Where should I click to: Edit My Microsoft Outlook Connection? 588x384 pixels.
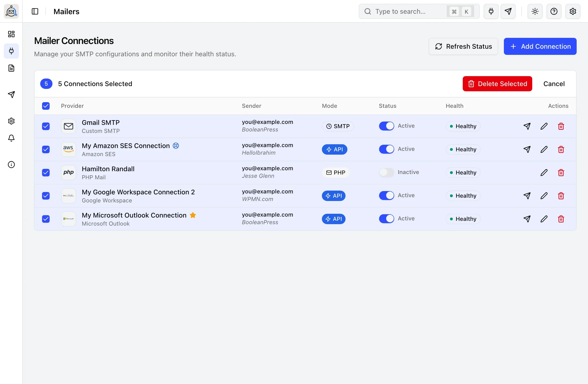pyautogui.click(x=544, y=219)
